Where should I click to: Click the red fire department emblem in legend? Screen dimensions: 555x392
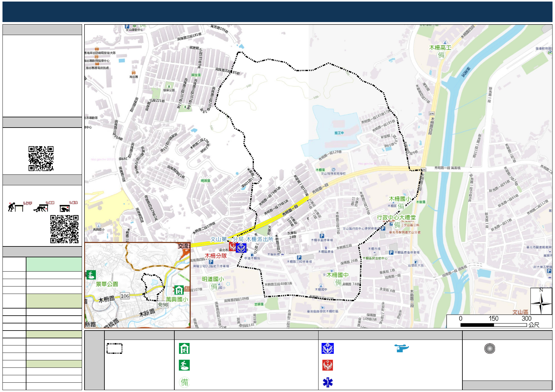tap(328, 365)
